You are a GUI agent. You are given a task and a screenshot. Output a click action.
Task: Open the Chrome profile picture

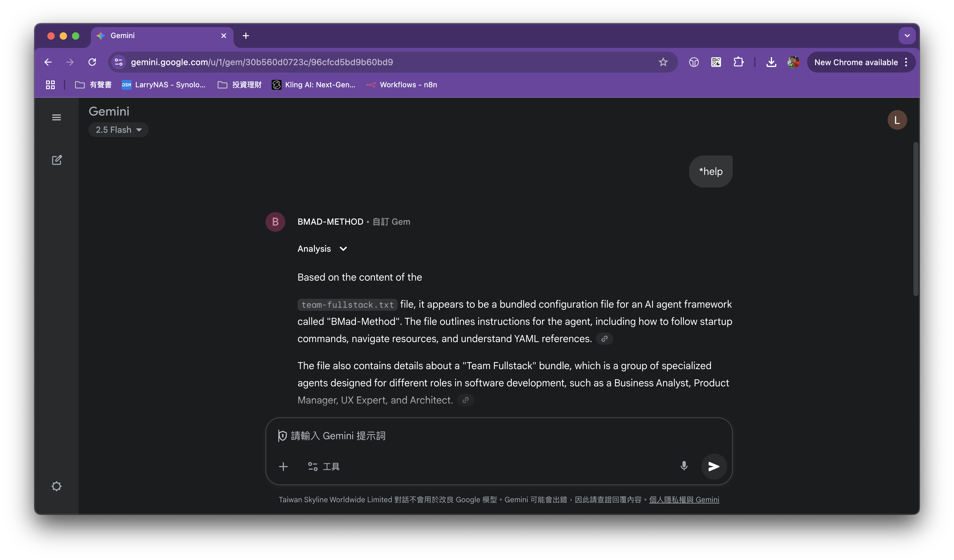tap(793, 62)
